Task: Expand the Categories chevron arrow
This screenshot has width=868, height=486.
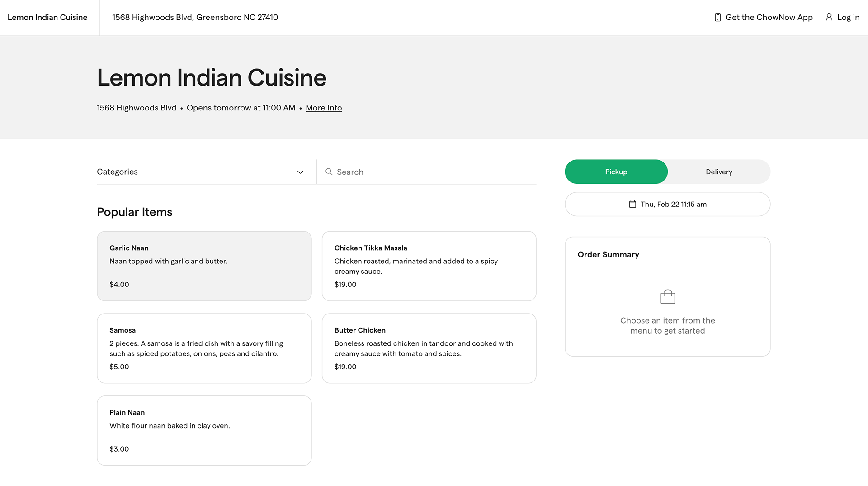Action: tap(300, 172)
